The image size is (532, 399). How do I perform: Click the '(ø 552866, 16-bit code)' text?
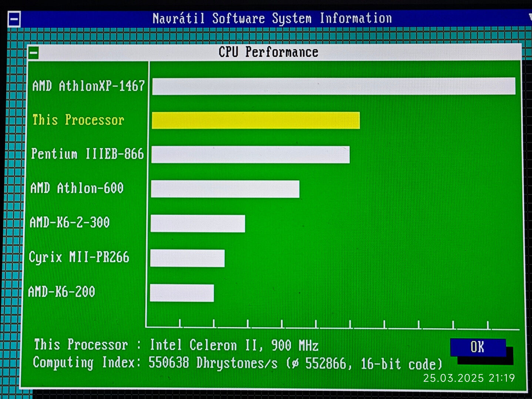(365, 363)
